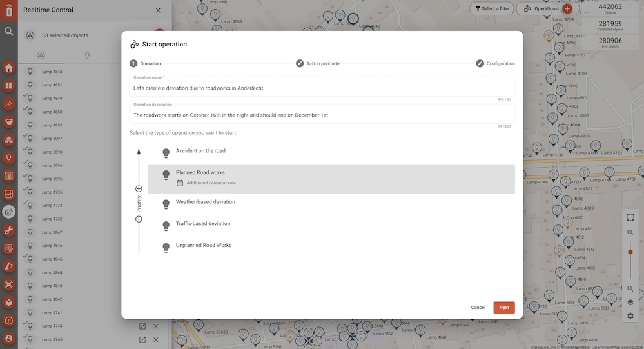The width and height of the screenshot is (644, 349).
Task: Open map settings gear icon
Action: (630, 316)
